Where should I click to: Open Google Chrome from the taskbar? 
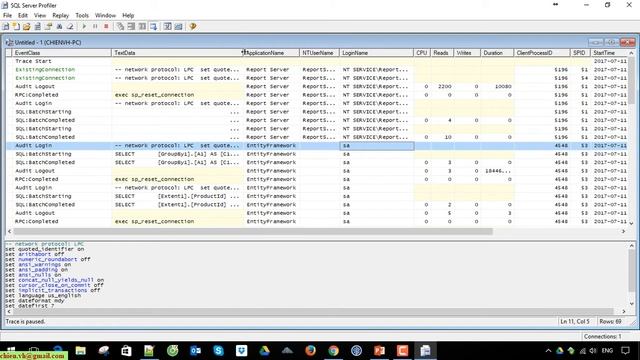tap(333, 351)
